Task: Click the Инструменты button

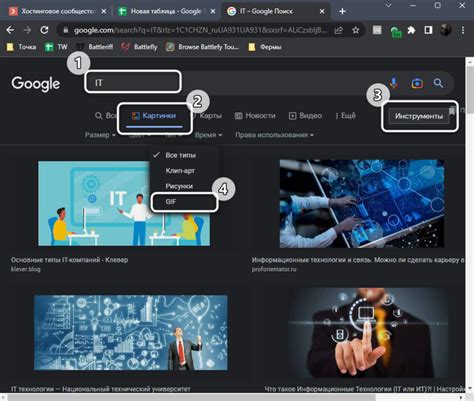Action: point(419,116)
